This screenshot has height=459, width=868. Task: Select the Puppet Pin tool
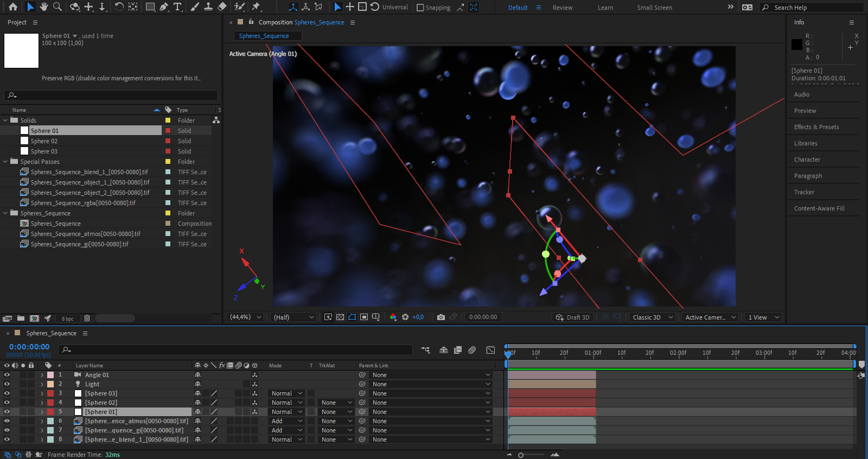tap(256, 7)
